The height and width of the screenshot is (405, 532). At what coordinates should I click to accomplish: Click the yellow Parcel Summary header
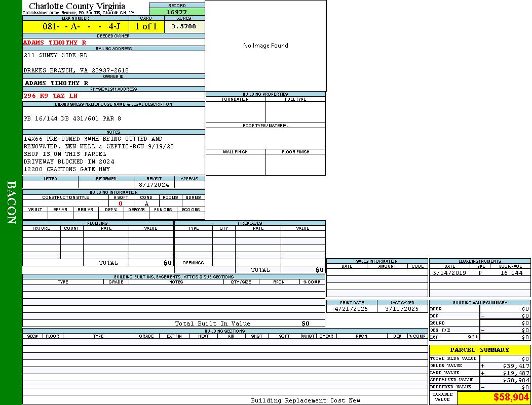click(479, 350)
